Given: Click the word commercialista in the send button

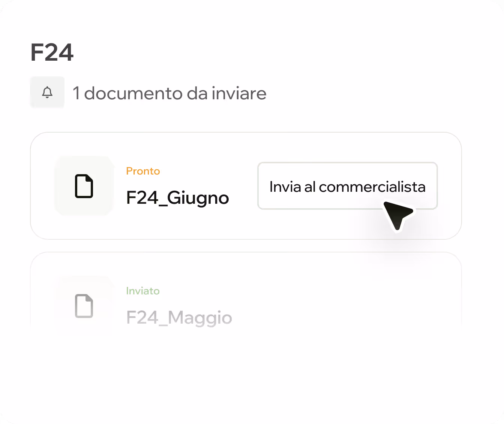Looking at the screenshot, I should pos(372,187).
